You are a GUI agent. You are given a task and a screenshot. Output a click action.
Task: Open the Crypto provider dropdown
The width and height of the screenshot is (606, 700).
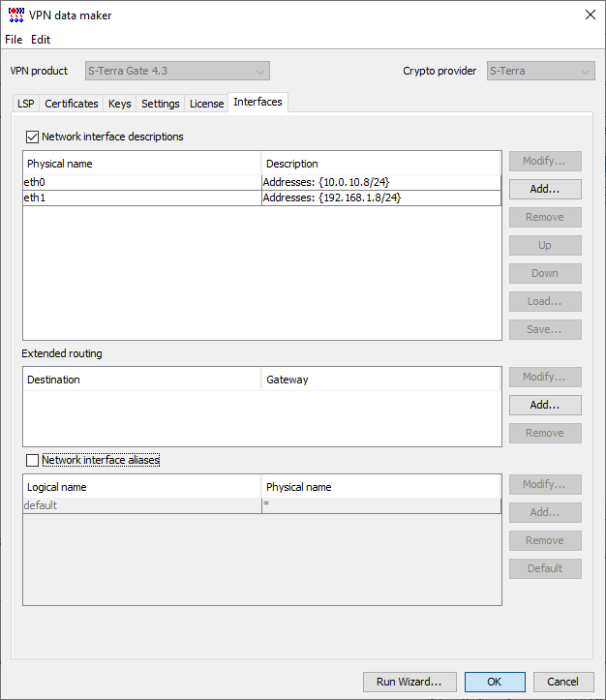[539, 71]
